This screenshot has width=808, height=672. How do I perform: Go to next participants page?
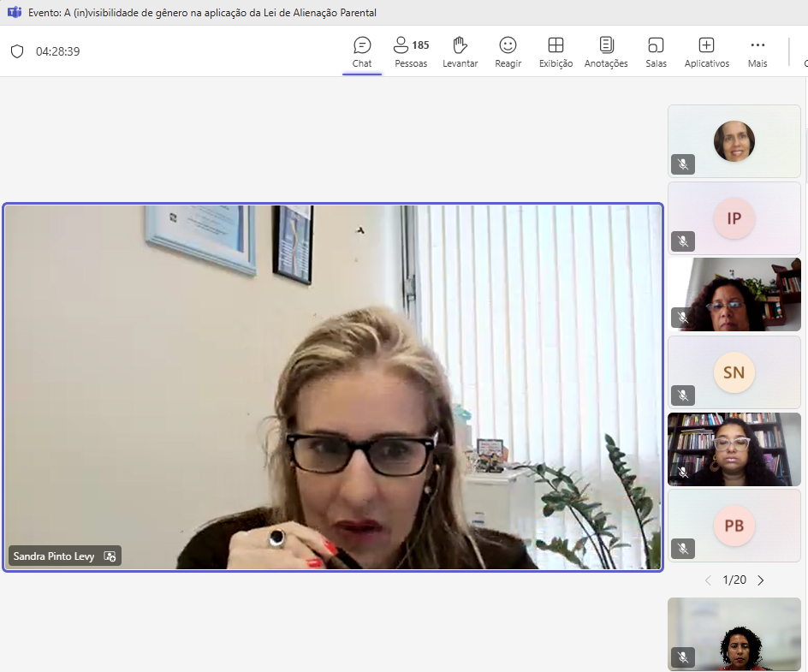(x=761, y=580)
